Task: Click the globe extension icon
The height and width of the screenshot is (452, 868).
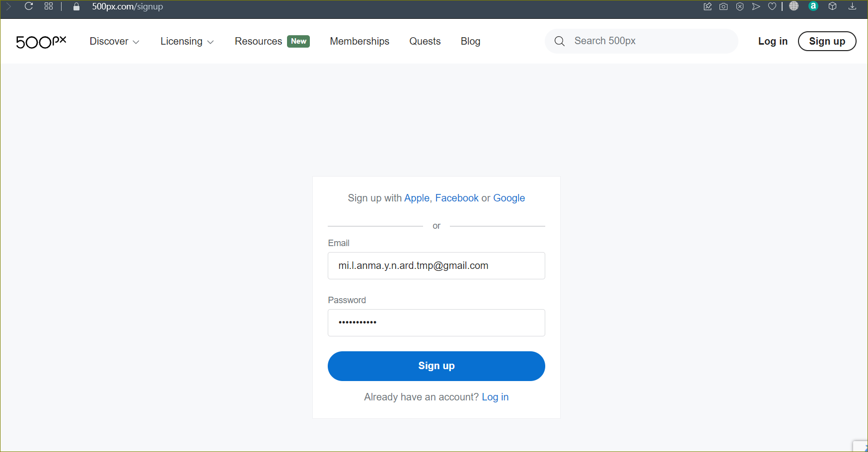Action: point(794,6)
